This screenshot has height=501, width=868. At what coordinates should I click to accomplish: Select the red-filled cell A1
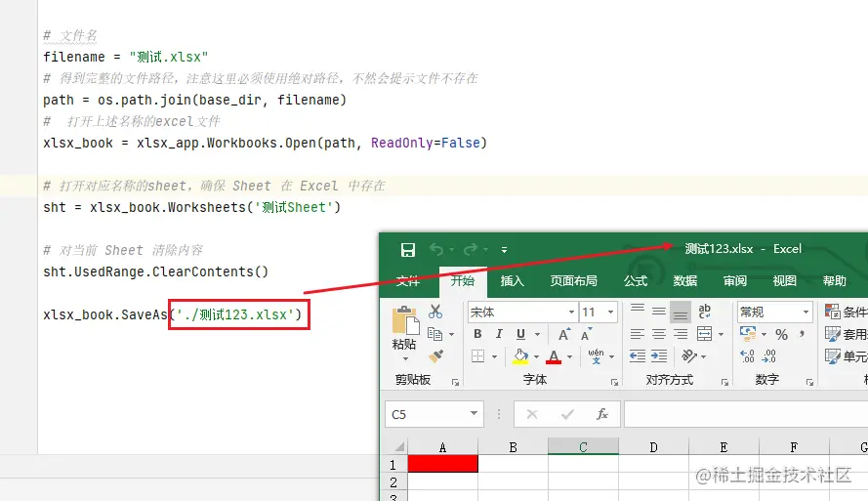click(x=443, y=464)
